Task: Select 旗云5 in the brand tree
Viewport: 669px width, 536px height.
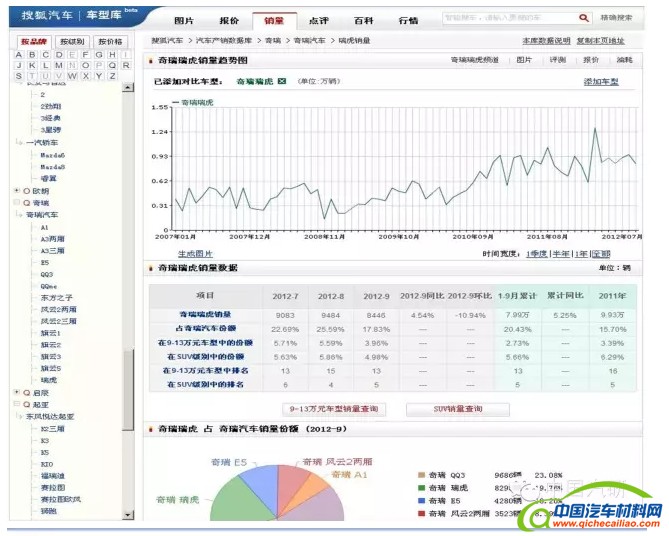Action: click(51, 368)
